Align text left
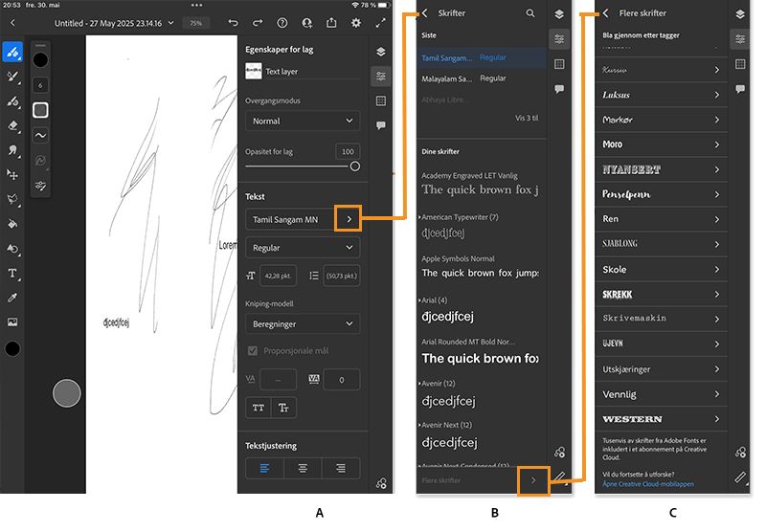This screenshot has height=532, width=766. pyautogui.click(x=264, y=469)
